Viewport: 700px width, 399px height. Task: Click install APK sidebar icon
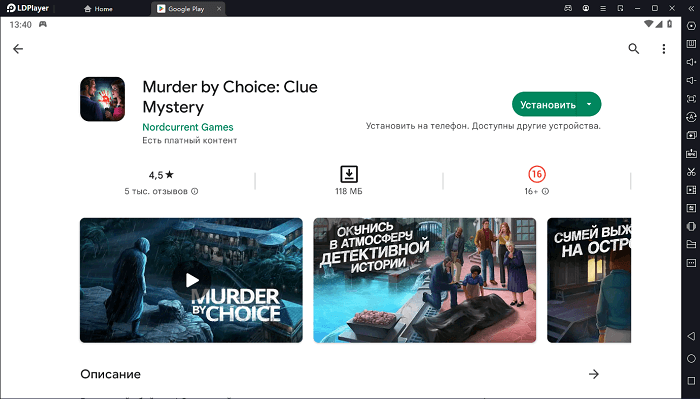click(691, 154)
